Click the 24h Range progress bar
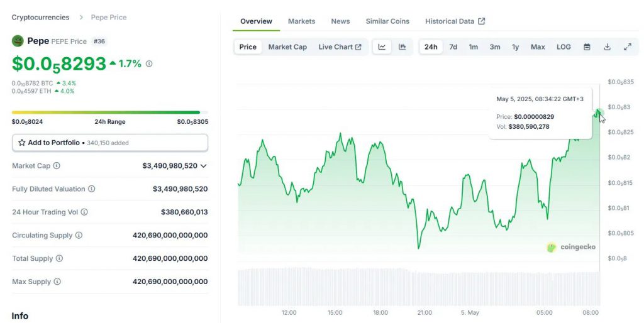Image resolution: width=644 pixels, height=323 pixels. (110, 112)
